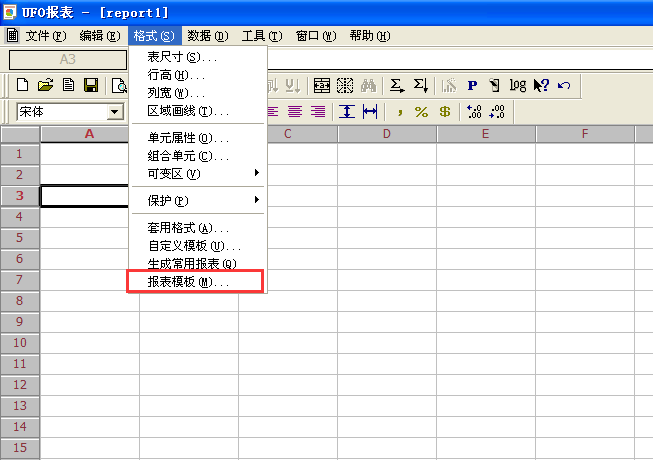The height and width of the screenshot is (460, 653).
Task: Click the Open file folder icon
Action: point(45,85)
